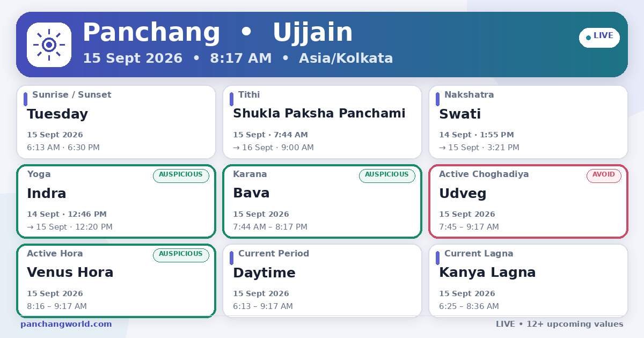The image size is (644, 338).
Task: Open the Tithi Shukla Paksha Panchami card
Action: [x=322, y=122]
